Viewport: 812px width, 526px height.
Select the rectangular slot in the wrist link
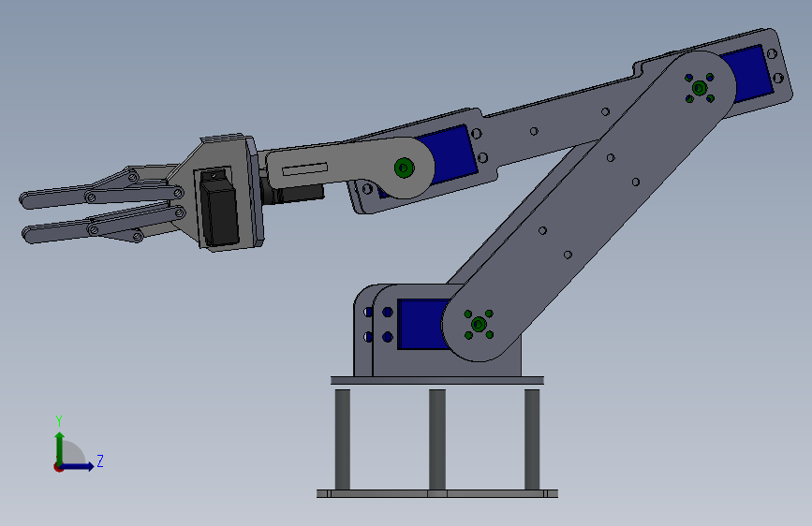[305, 168]
